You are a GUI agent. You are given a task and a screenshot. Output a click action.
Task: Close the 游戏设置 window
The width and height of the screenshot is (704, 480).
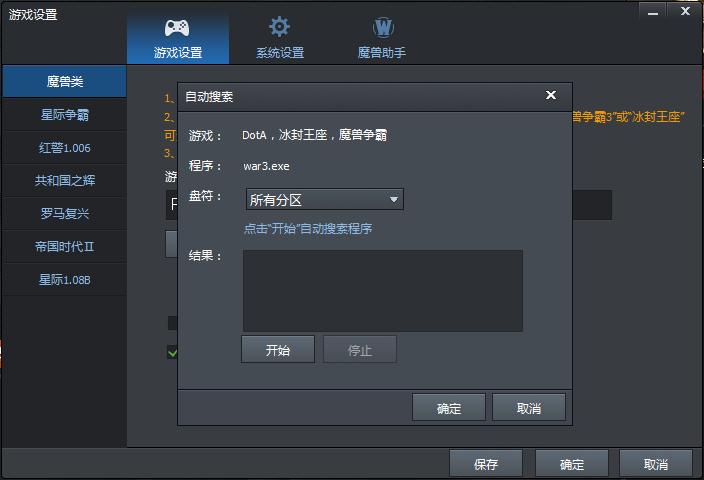point(685,11)
